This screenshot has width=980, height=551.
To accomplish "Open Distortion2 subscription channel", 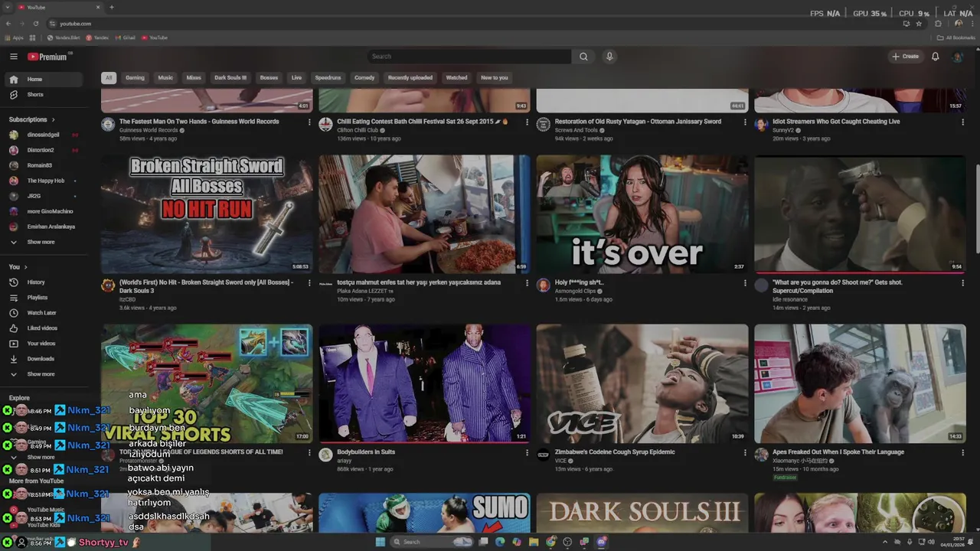I will tap(44, 150).
